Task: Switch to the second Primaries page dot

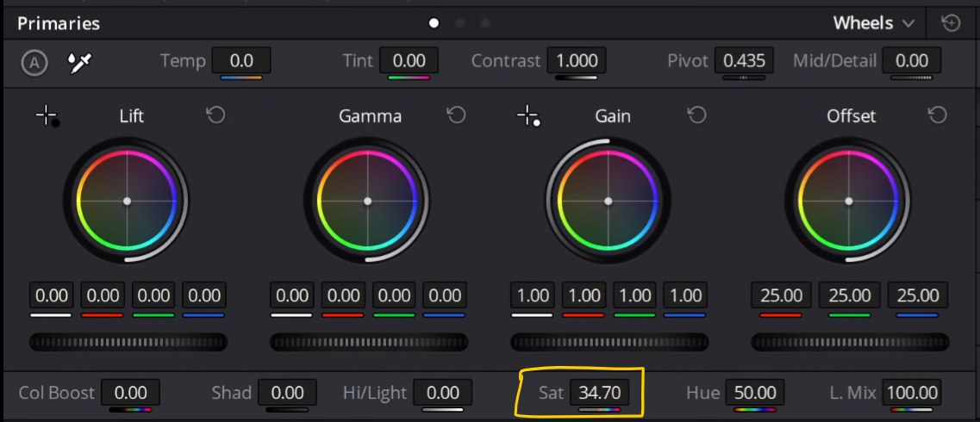Action: [460, 24]
